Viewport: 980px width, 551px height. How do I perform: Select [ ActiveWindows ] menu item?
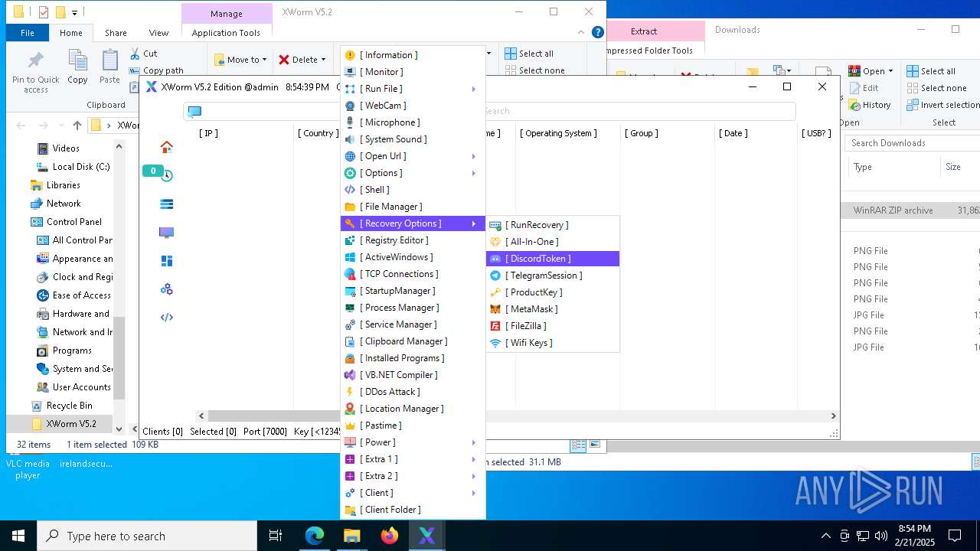(x=413, y=257)
